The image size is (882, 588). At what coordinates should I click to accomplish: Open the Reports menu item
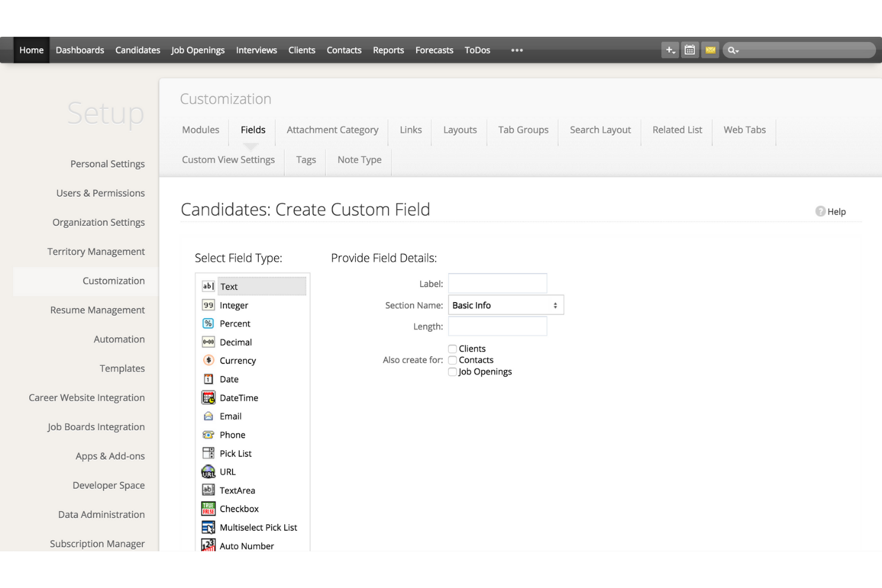point(388,50)
